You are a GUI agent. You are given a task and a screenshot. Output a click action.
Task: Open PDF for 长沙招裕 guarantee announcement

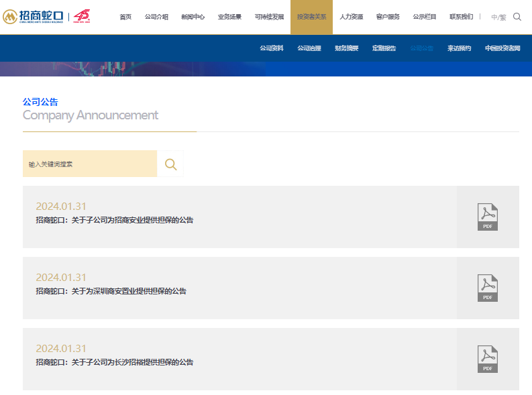(488, 359)
